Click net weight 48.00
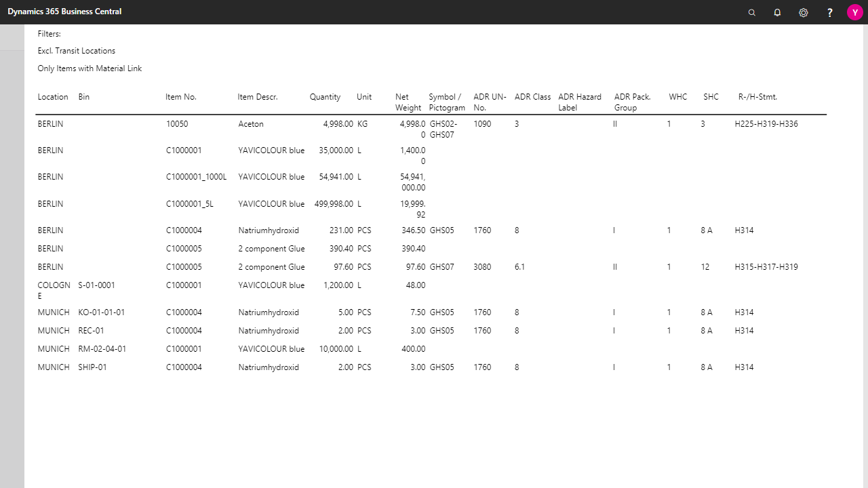Screen dimensions: 868x488 point(416,285)
